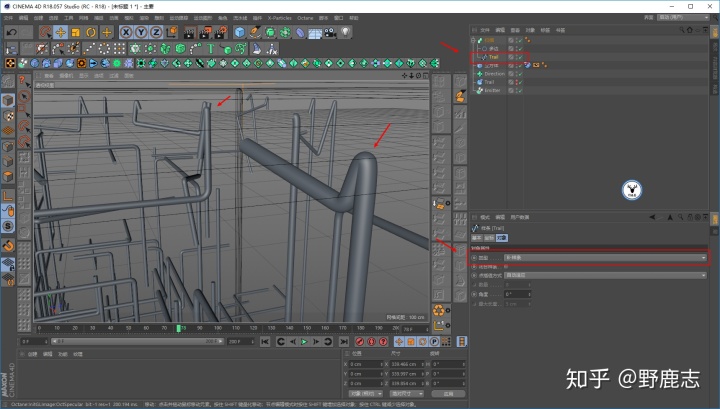Image resolution: width=720 pixels, height=409 pixels.
Task: Add a Light bulb object
Action: pos(346,32)
